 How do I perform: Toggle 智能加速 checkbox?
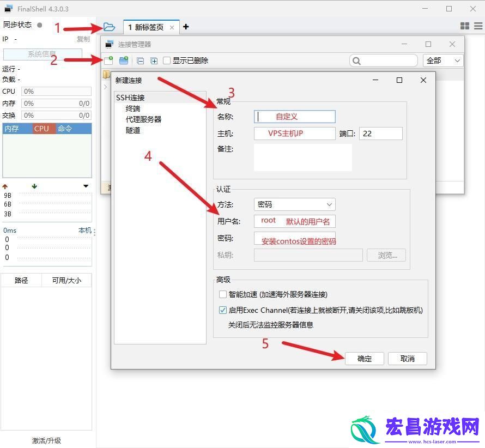[x=223, y=294]
